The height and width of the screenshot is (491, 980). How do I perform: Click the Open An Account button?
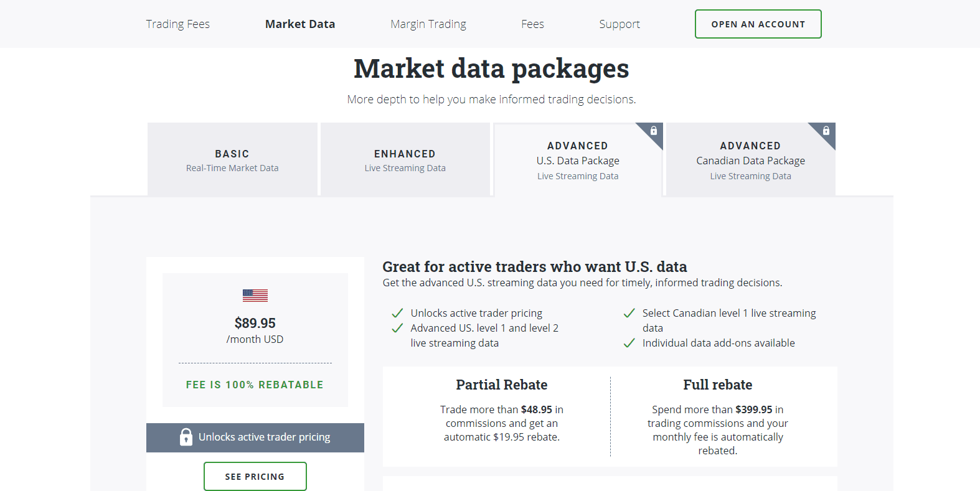758,24
